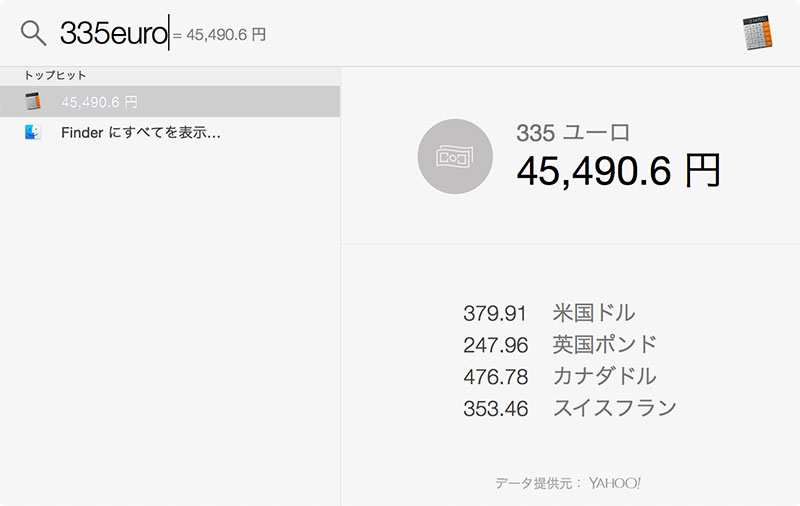Click the large 45,490.6 円 converted amount
The width and height of the screenshot is (800, 506).
pos(618,171)
